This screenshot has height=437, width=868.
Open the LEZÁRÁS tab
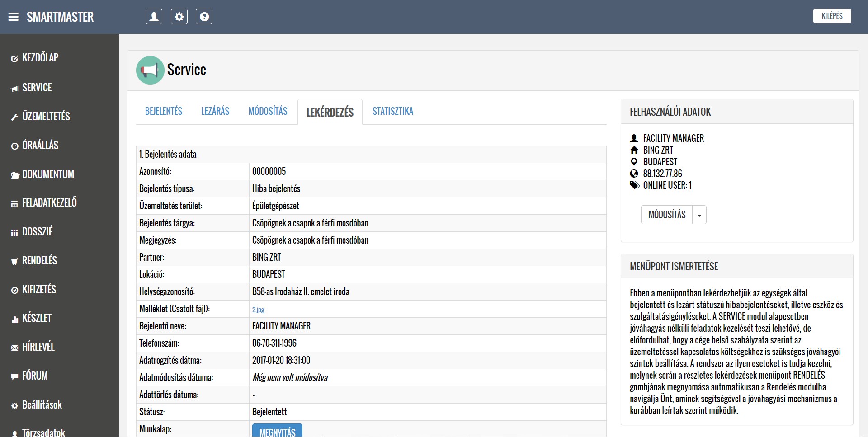point(215,111)
